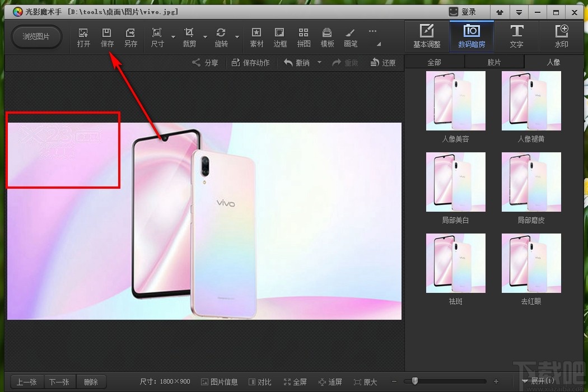The image size is (588, 392).
Task: Apply the 局部磨皮 effect thumbnail
Action: tap(531, 181)
